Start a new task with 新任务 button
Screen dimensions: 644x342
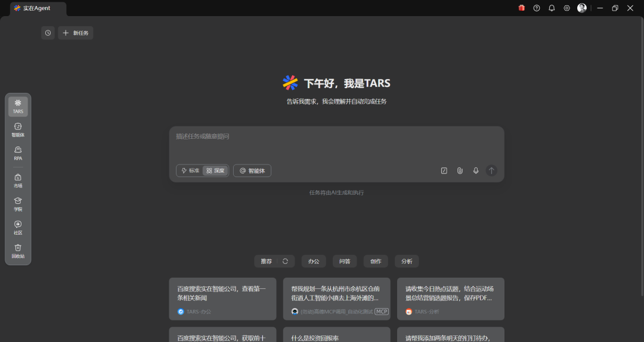tap(76, 33)
